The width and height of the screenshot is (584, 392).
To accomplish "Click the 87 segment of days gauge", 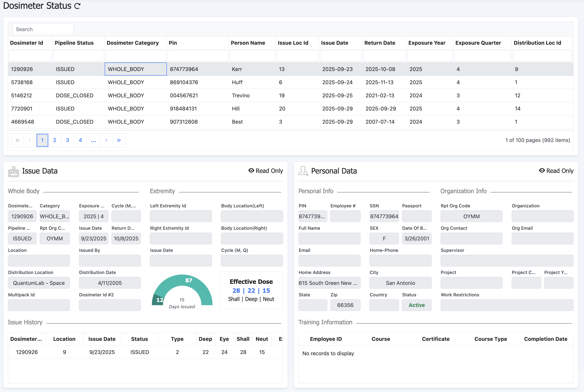I will [189, 280].
